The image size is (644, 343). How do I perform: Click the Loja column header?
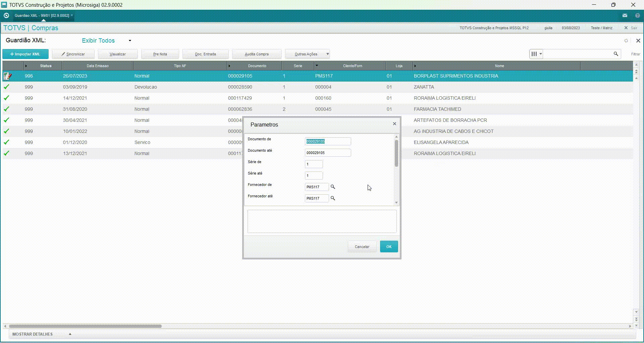click(399, 66)
